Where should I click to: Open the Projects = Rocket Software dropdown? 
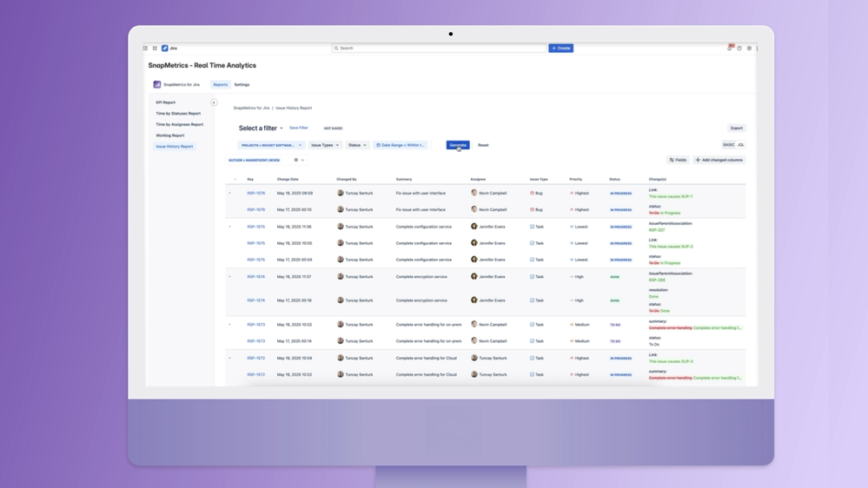coord(271,145)
